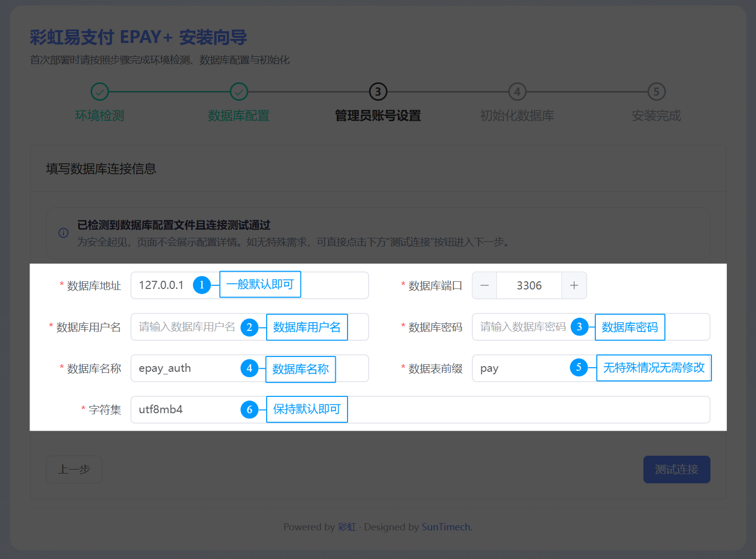Screen dimensions: 756x559
Task: Click the numbered badge 5 annotation
Action: (578, 367)
